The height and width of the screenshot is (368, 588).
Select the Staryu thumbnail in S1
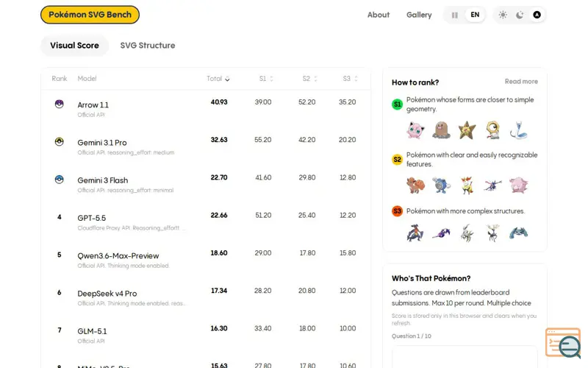[467, 130]
